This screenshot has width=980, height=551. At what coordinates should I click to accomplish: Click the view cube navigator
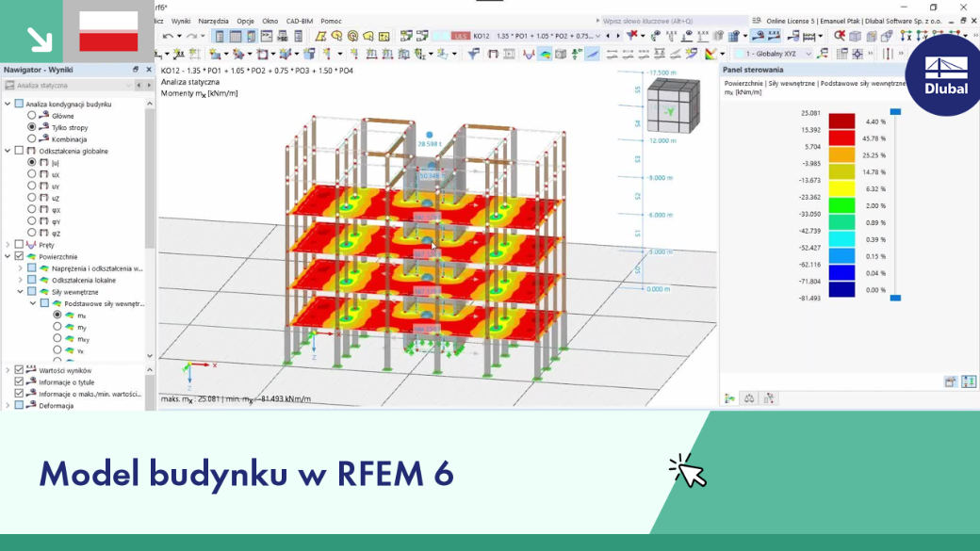coord(673,106)
